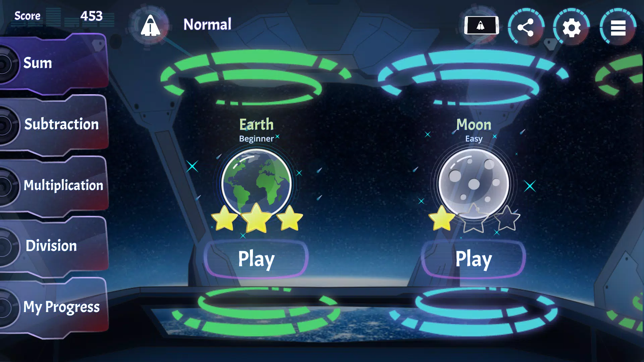Switch to Normal difficulty mode

(153, 25)
